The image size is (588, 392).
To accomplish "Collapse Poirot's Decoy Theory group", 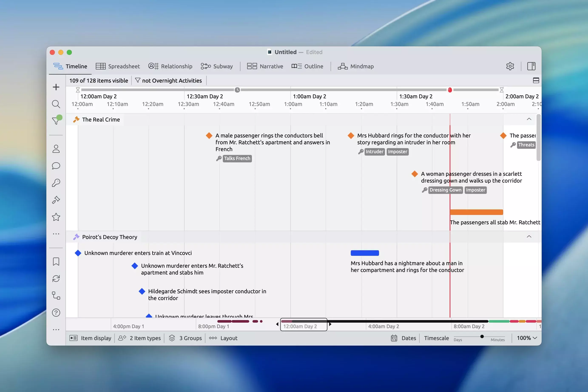I will point(529,237).
